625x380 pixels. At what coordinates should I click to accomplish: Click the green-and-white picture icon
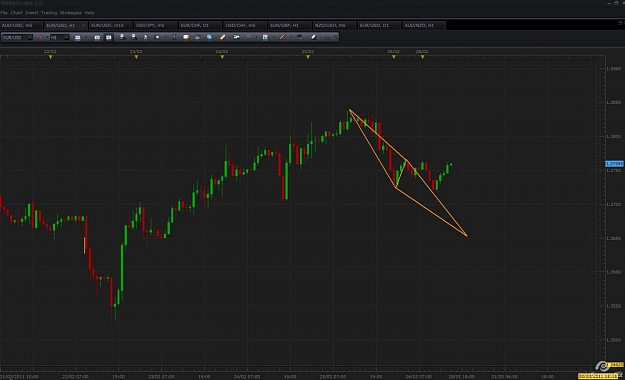(x=236, y=37)
